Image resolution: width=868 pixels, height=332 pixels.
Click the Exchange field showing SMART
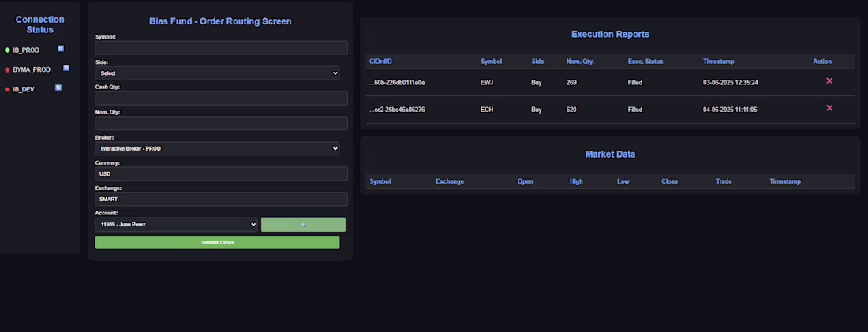pyautogui.click(x=222, y=200)
